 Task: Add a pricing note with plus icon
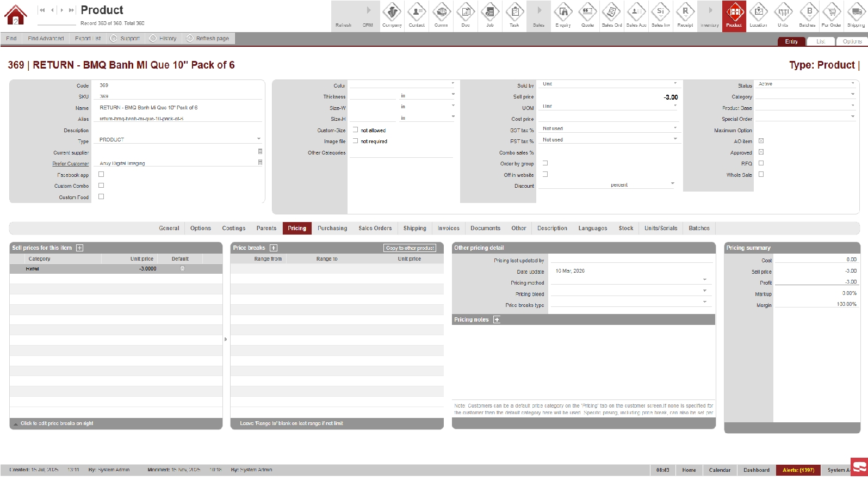click(x=497, y=320)
